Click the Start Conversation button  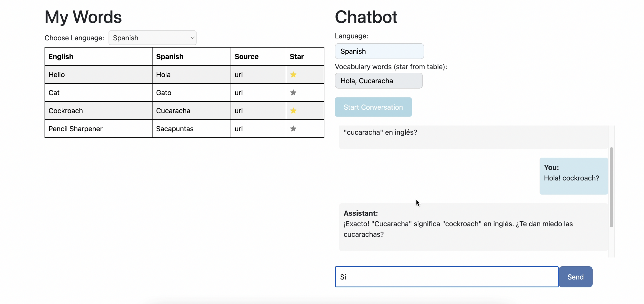pos(373,107)
